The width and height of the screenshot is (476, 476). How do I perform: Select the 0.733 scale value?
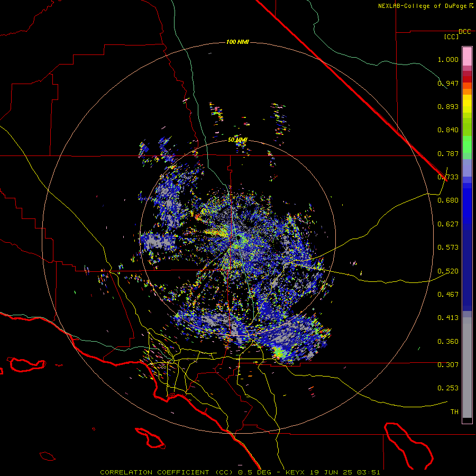[x=448, y=177]
